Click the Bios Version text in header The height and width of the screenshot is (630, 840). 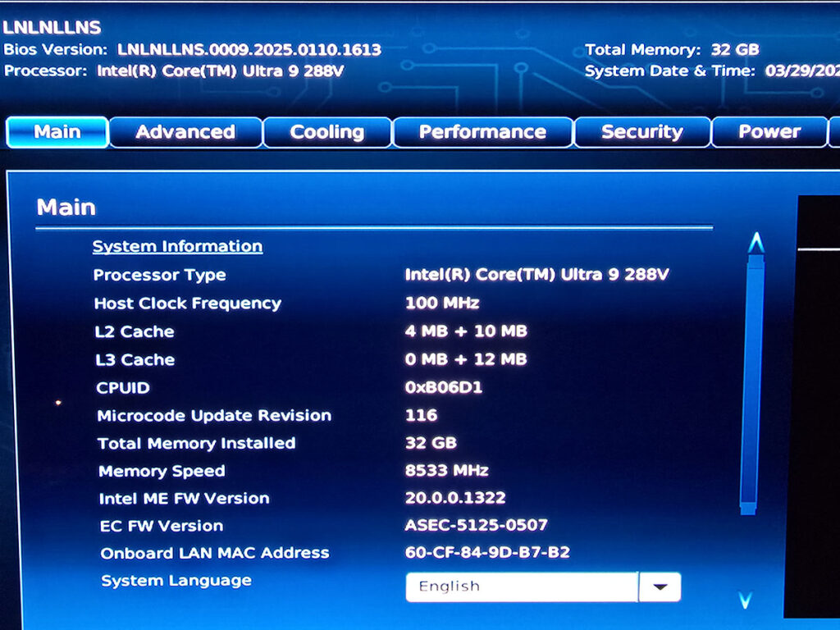tap(192, 49)
